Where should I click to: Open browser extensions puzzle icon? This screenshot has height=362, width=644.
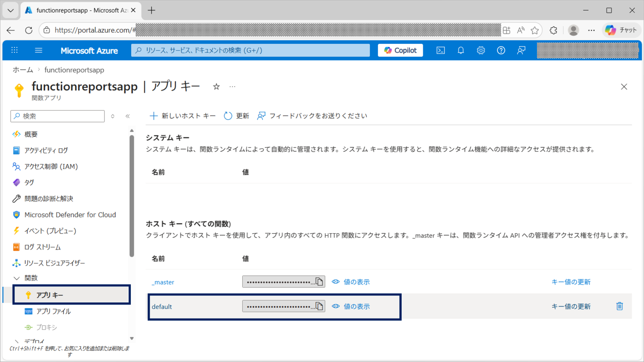[554, 30]
